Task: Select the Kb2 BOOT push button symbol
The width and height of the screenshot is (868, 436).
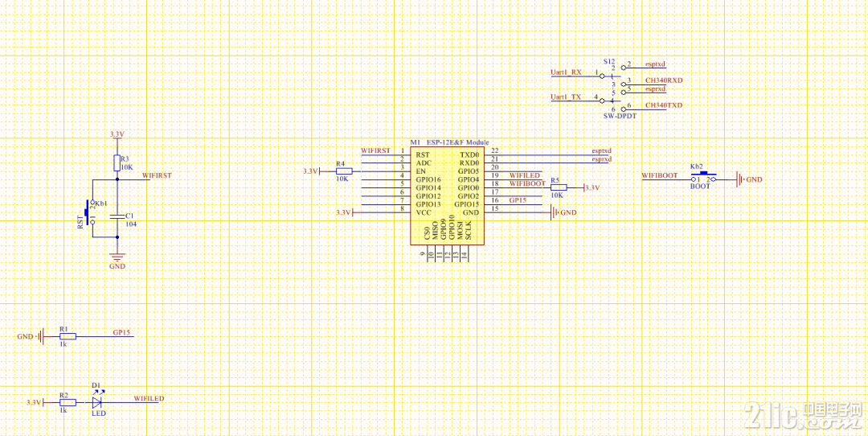Action: click(703, 178)
